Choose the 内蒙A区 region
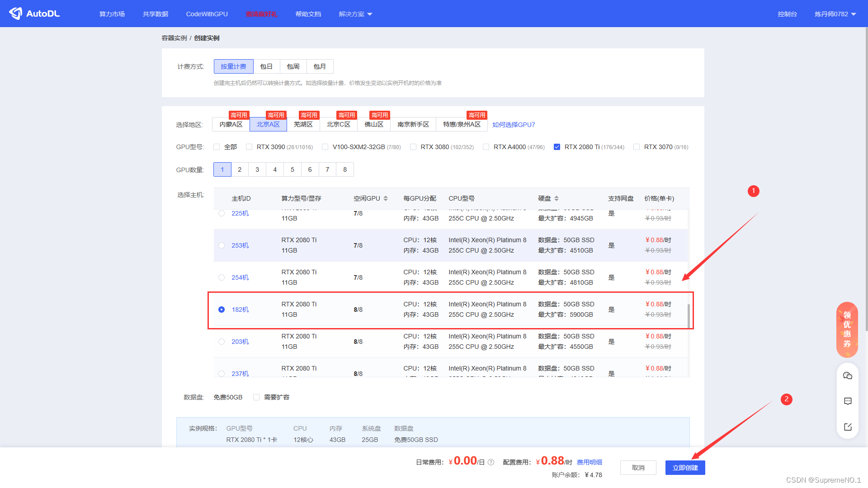 [231, 124]
